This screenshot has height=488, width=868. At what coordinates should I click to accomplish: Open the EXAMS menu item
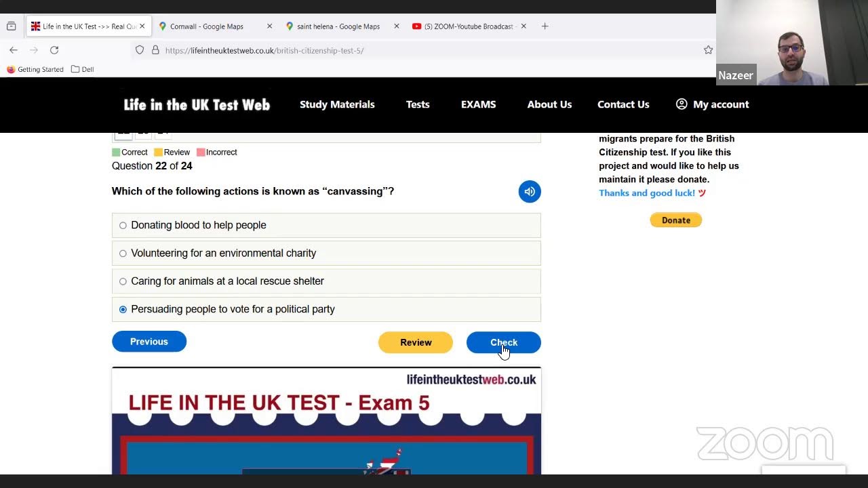click(478, 104)
